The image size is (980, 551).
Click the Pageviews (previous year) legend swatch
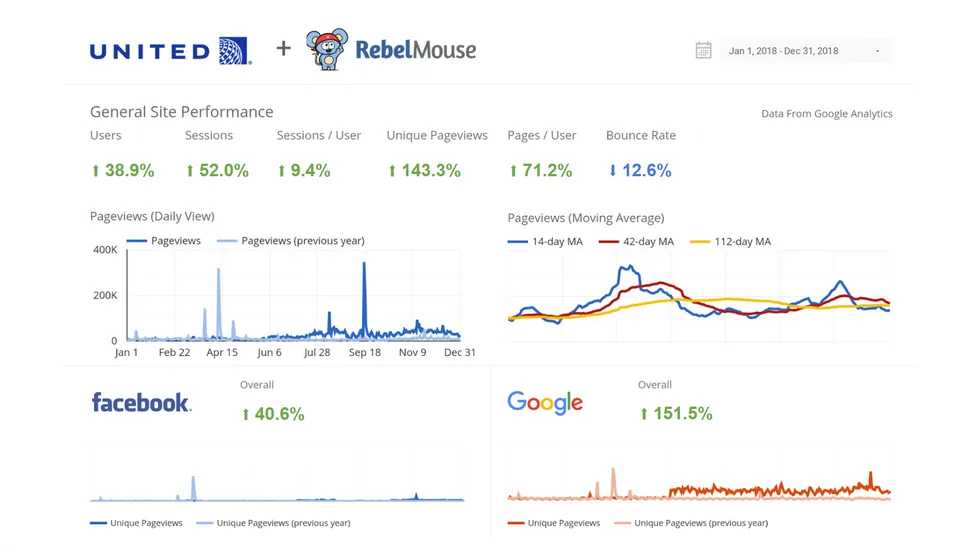(227, 241)
